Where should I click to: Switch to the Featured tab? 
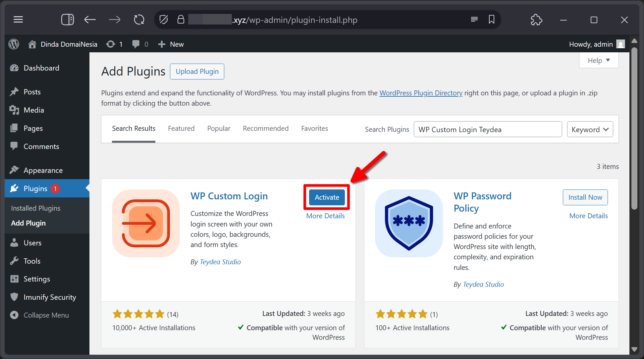pyautogui.click(x=181, y=128)
